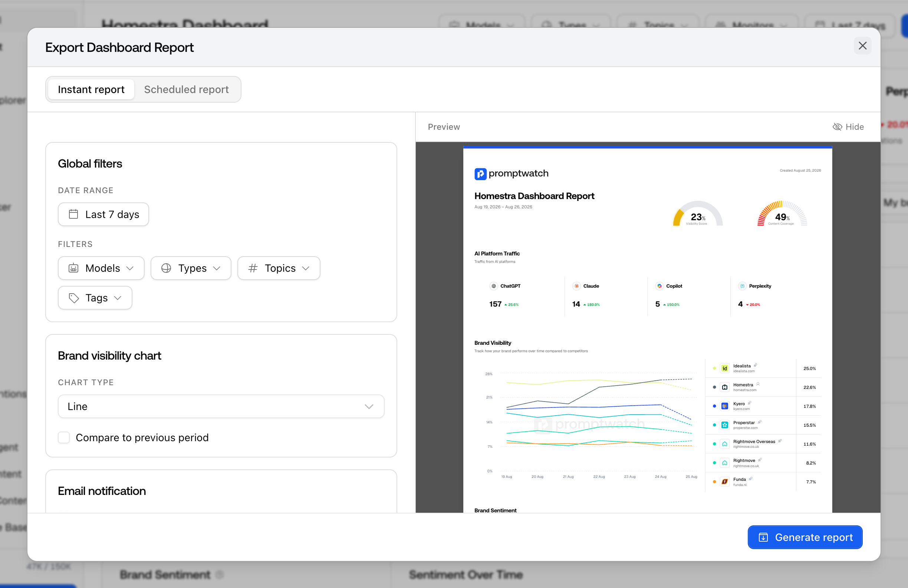Close the Export Dashboard Report dialog
The image size is (908, 588).
pyautogui.click(x=862, y=46)
